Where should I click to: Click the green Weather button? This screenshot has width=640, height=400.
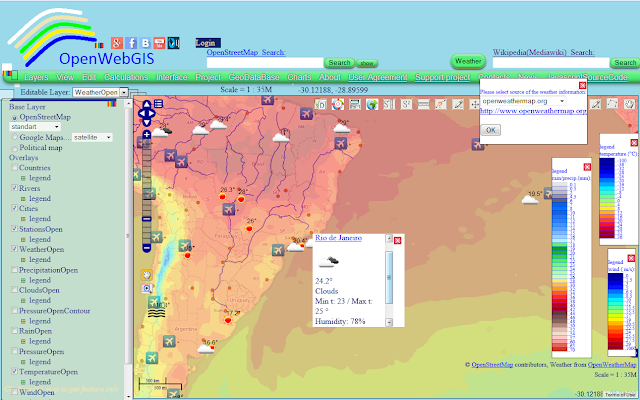click(468, 61)
